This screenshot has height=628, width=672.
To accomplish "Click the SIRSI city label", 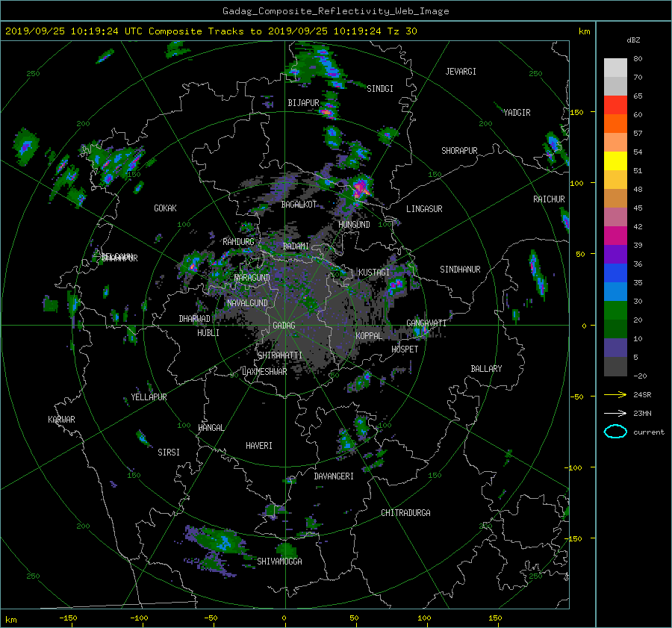I will (x=169, y=453).
